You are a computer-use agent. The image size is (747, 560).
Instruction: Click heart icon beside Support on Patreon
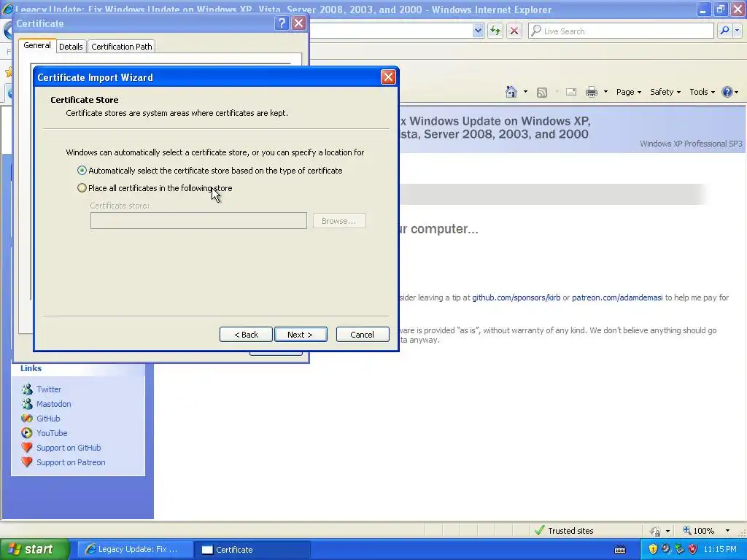[27, 462]
